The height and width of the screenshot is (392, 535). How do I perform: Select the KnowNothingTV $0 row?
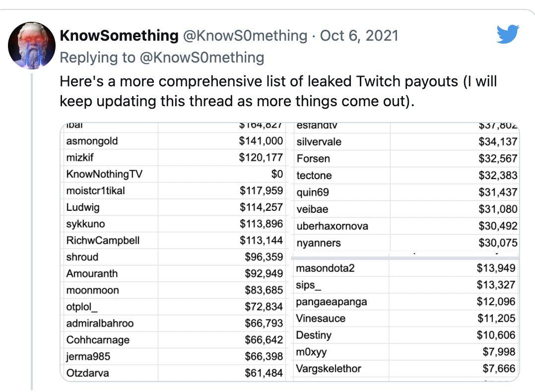174,174
